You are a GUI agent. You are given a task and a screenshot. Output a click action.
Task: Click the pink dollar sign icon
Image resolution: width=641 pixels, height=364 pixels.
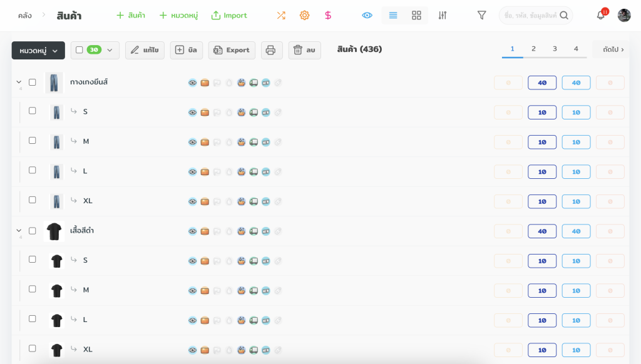pyautogui.click(x=328, y=15)
